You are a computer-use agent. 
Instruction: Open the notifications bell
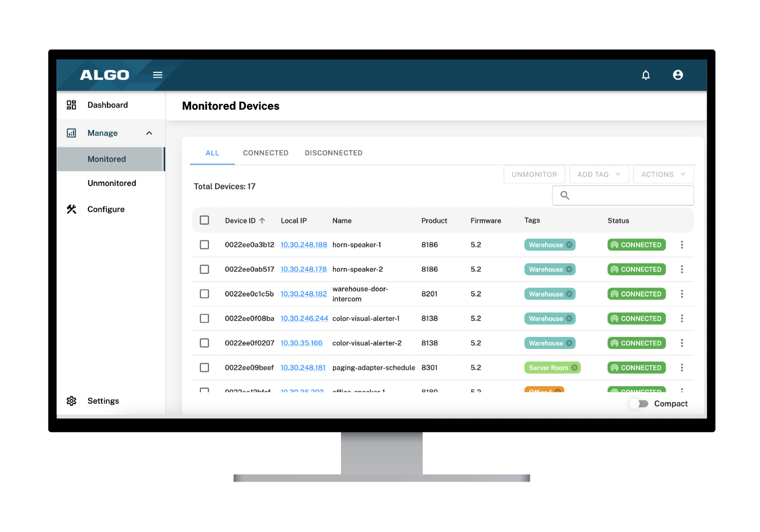(x=646, y=75)
